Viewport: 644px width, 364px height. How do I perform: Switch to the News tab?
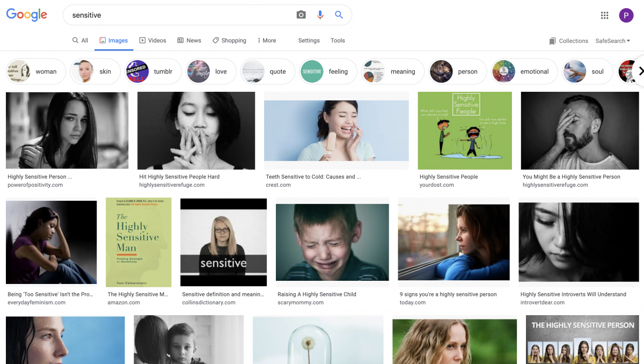coord(189,40)
